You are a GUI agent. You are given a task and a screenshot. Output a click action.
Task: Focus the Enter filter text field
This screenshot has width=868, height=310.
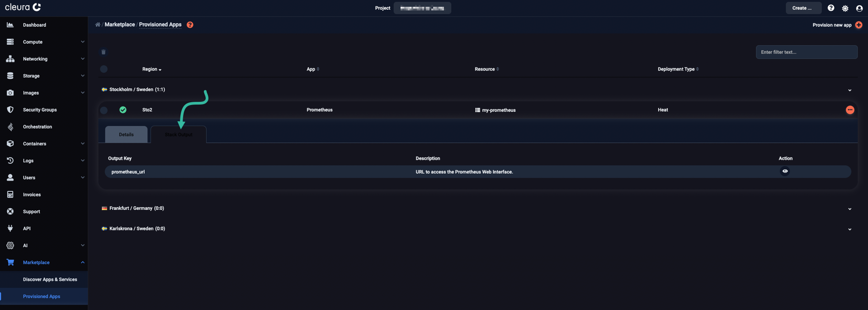coord(807,52)
